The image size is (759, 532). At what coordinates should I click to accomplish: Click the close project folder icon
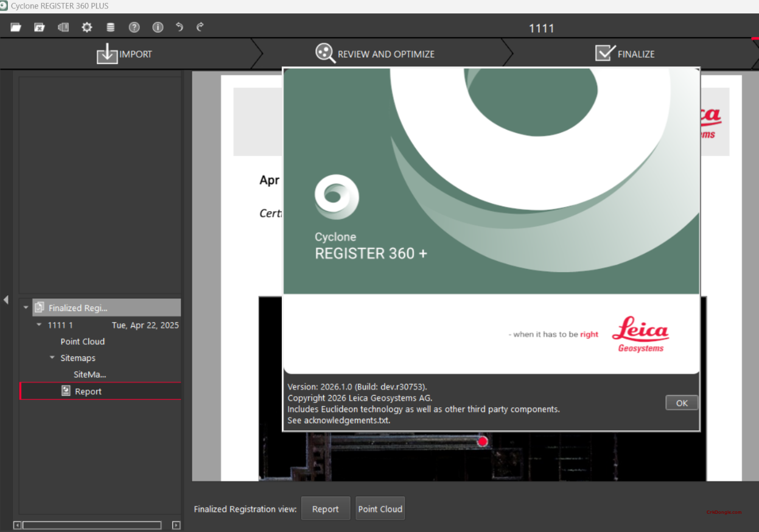40,27
